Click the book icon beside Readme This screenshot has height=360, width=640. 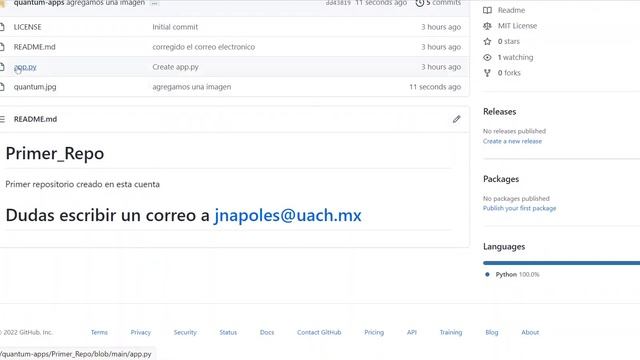[487, 10]
